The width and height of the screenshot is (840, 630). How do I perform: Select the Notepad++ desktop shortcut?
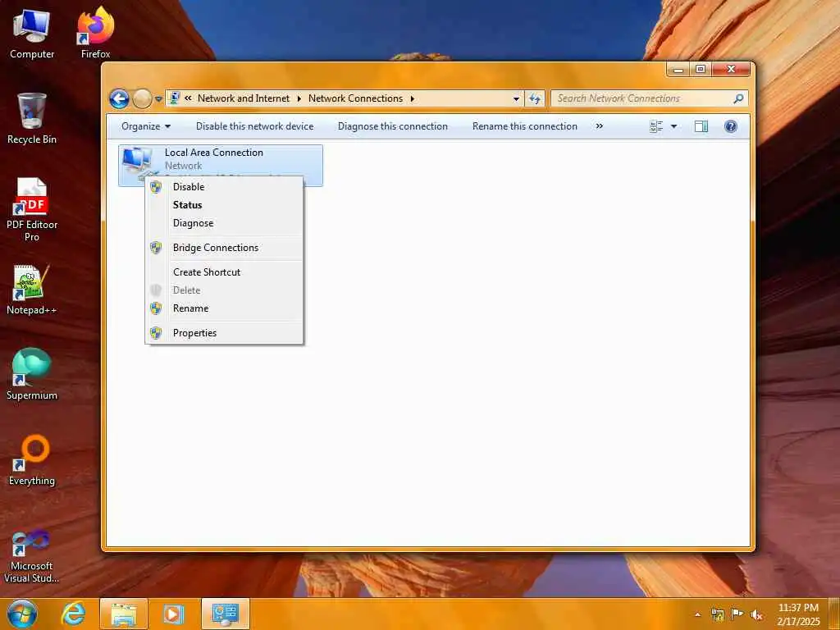click(x=32, y=290)
